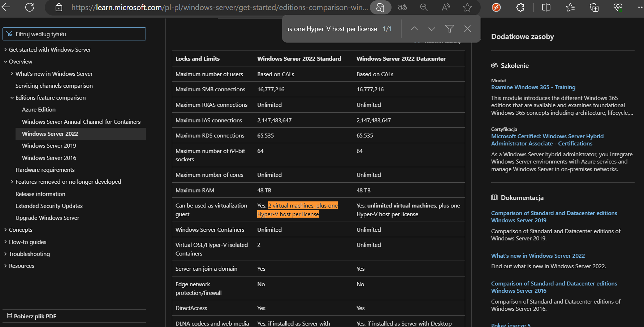Open Comparison of editions Windows Server 2016 link
644x327 pixels.
(554, 287)
